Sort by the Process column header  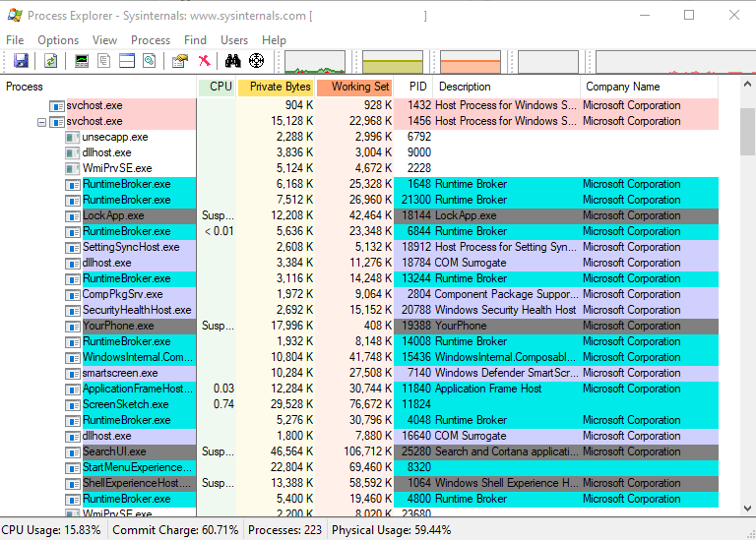point(98,87)
